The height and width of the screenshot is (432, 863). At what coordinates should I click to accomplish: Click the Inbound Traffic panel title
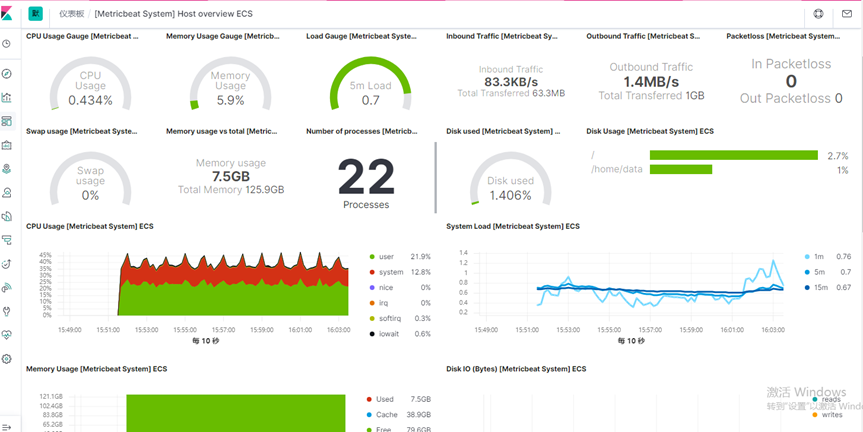(502, 36)
